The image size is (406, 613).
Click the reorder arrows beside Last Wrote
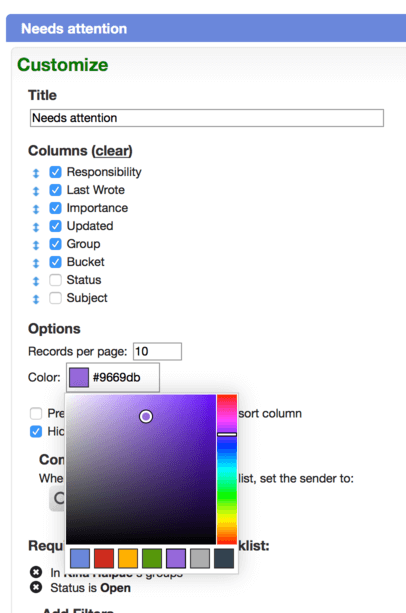36,191
